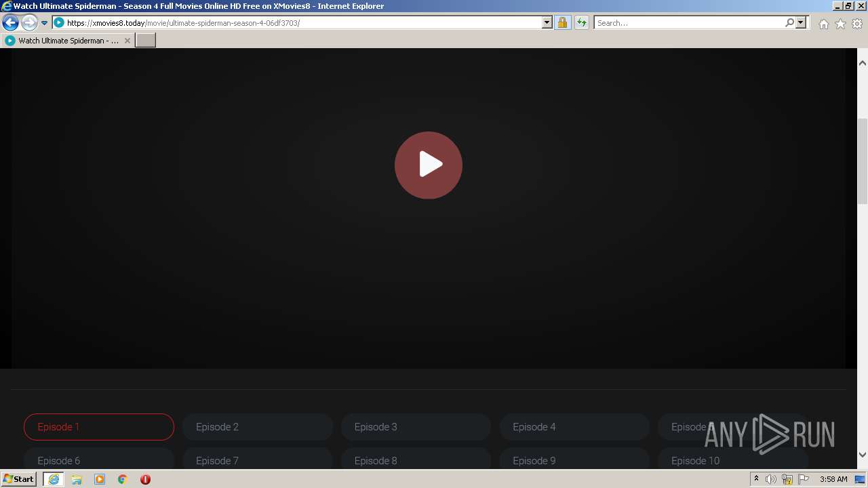This screenshot has height=488, width=868.
Task: Open the recent pages dropdown arrow
Action: (x=45, y=23)
